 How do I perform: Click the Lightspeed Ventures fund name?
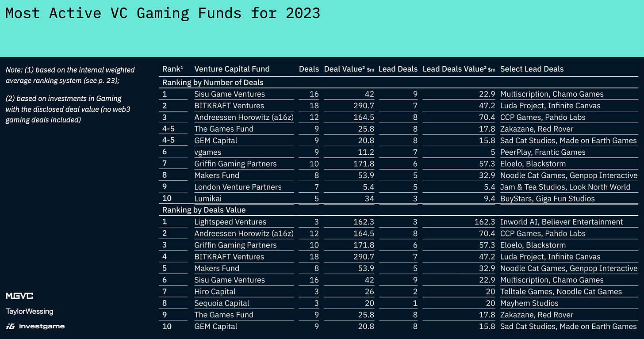[230, 222]
